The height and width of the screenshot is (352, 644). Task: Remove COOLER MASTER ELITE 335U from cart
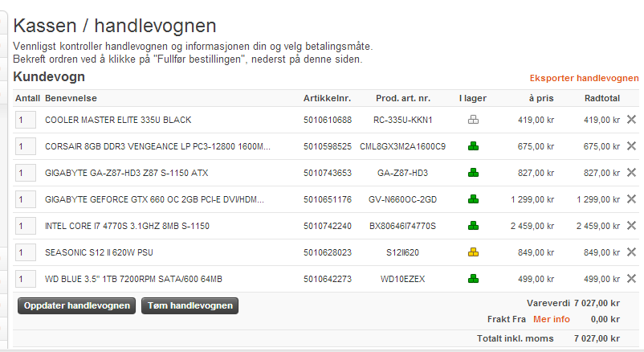coord(631,120)
